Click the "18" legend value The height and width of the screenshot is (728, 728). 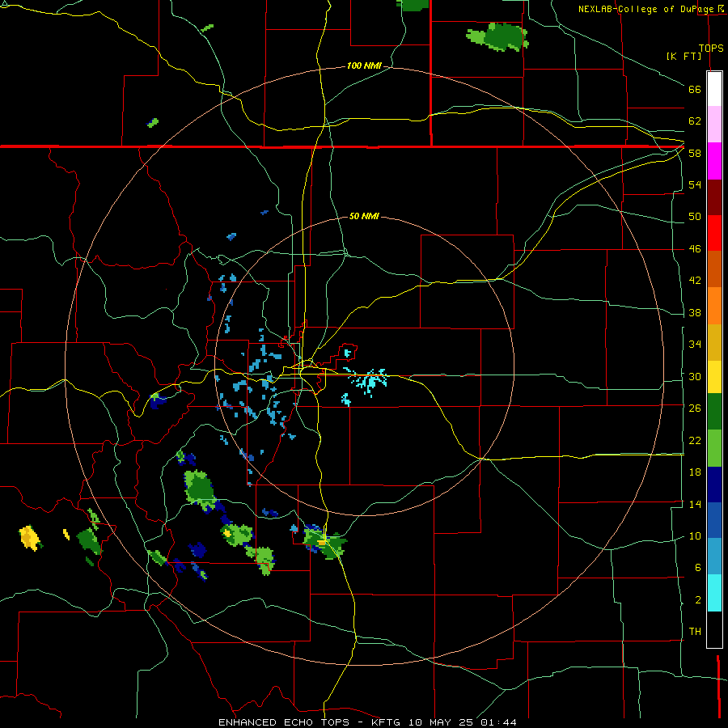point(695,472)
